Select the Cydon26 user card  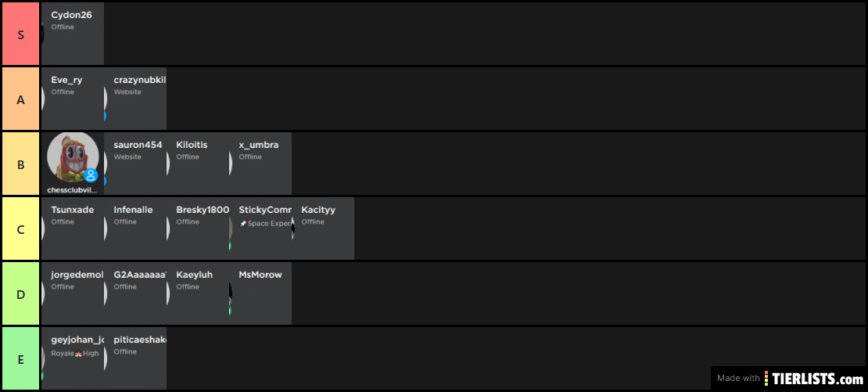pos(73,34)
